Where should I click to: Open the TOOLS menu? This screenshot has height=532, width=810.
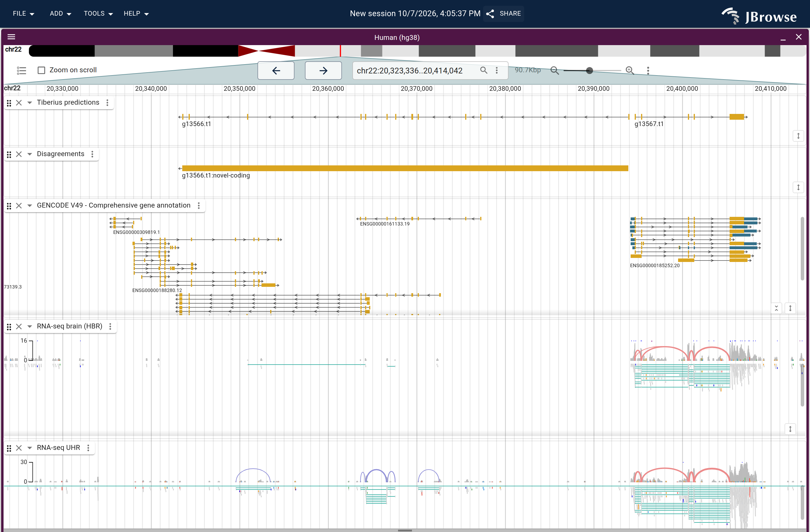(x=98, y=14)
